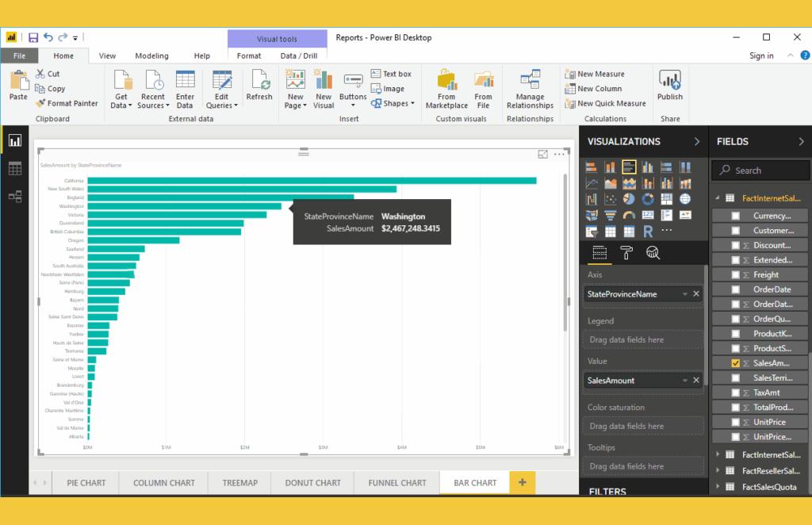Viewport: 812px width, 525px height.
Task: Check the TotalProd... field checkbox
Action: point(735,408)
